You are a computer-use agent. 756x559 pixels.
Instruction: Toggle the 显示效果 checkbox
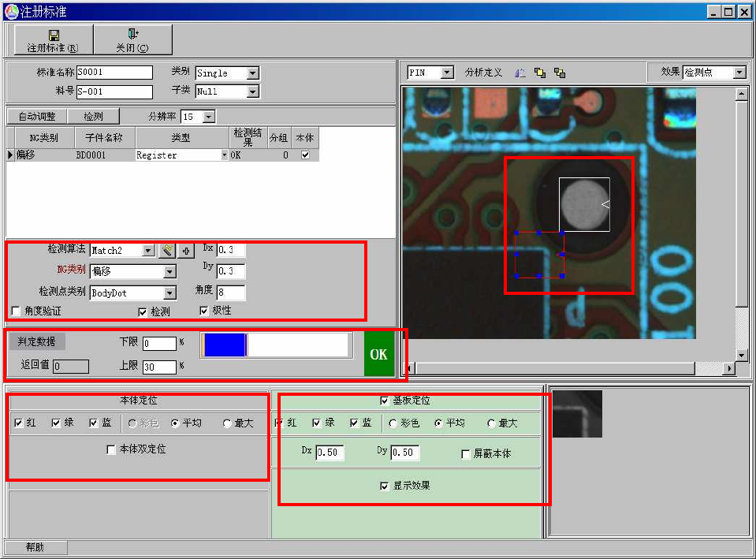tap(384, 486)
